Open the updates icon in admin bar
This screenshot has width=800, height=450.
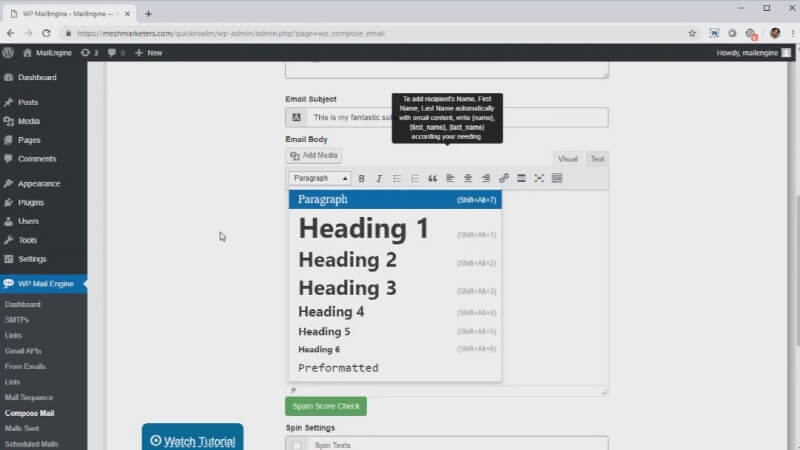coord(89,53)
